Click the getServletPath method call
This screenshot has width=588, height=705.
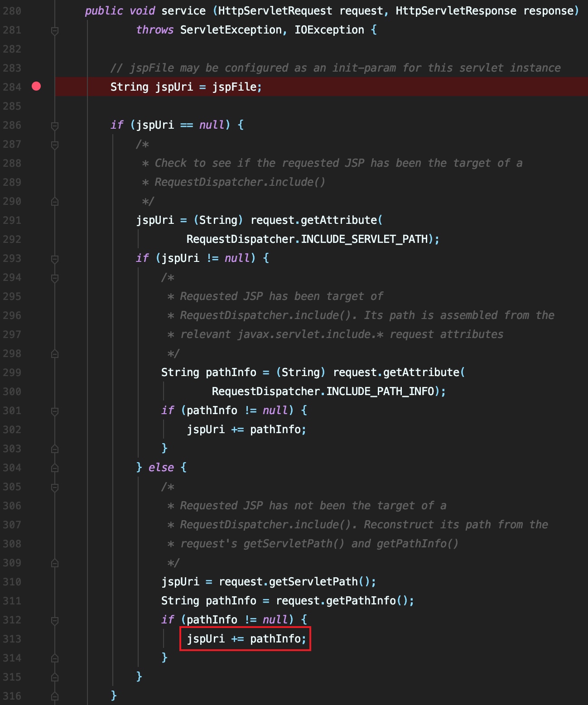pyautogui.click(x=313, y=582)
